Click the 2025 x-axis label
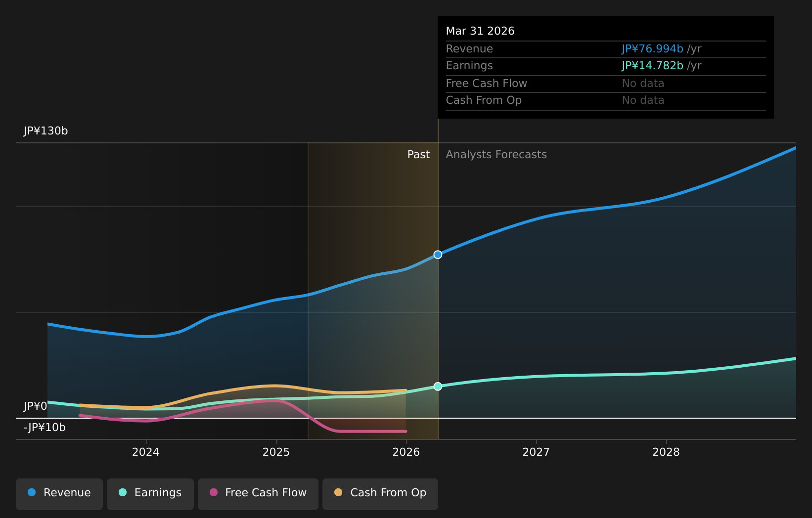 click(276, 452)
